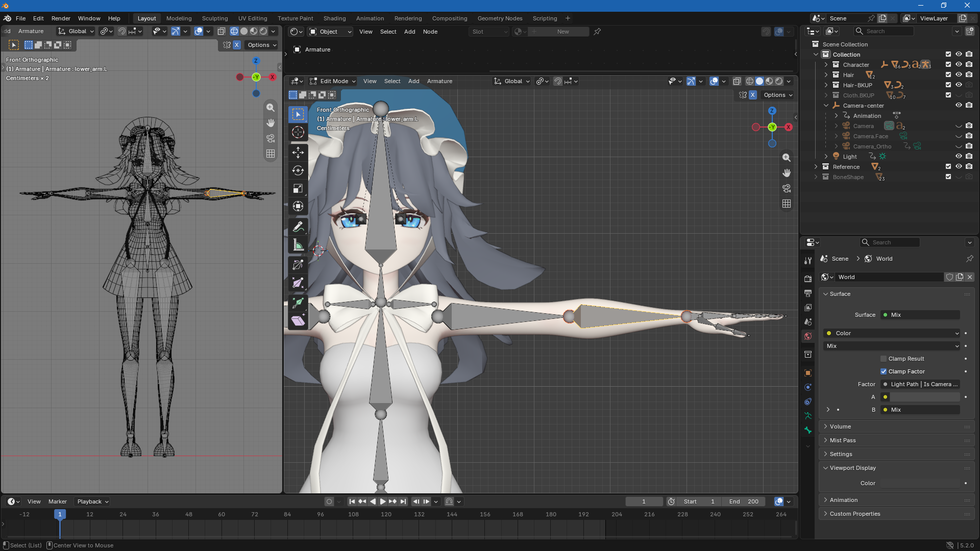Open the Color dropdown in Surface panel
This screenshot has height=551, width=980.
[892, 333]
